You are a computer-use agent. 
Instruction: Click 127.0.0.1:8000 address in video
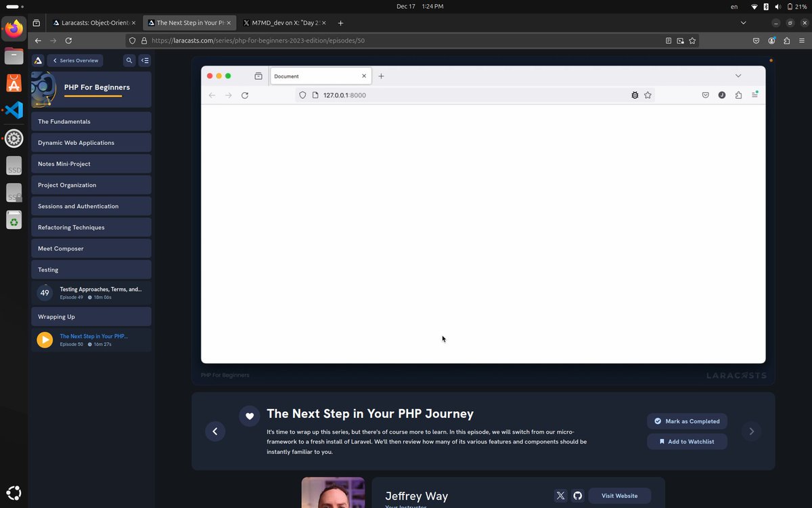344,96
